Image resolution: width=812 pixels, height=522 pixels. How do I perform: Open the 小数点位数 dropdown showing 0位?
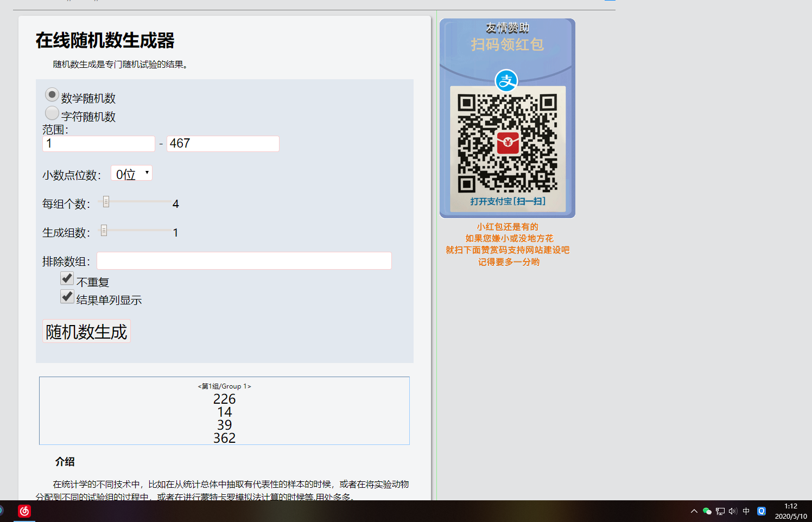132,174
